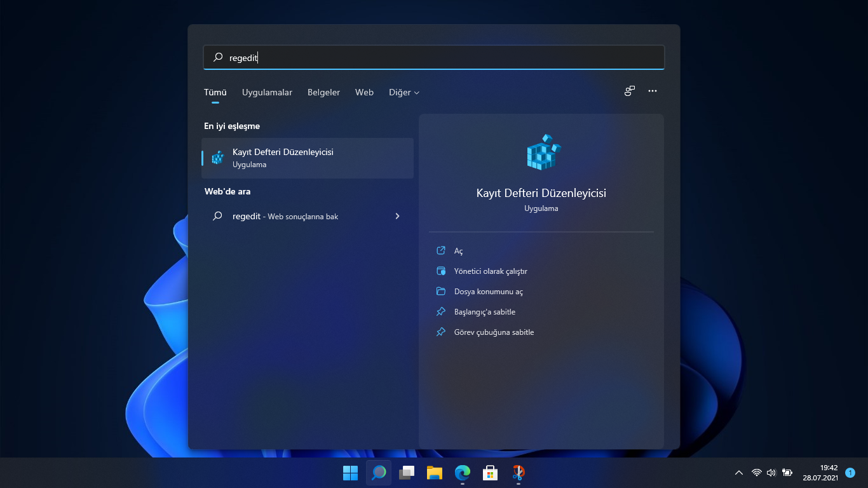Launch Microsoft Edge from taskbar
The height and width of the screenshot is (488, 868).
463,473
